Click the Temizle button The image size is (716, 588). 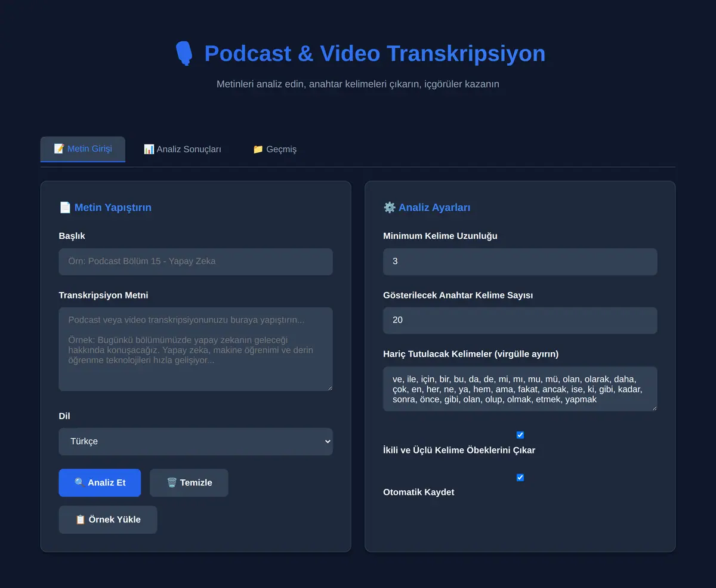189,482
